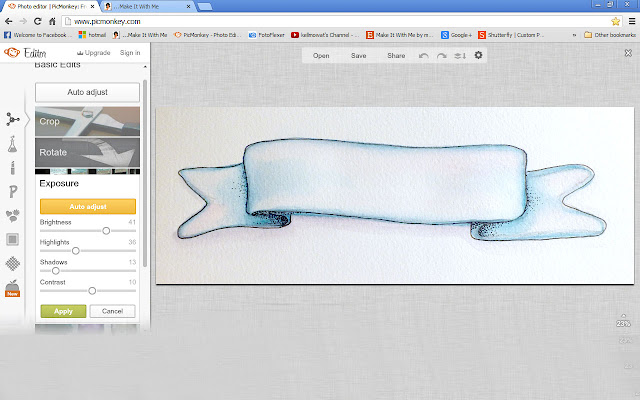Open the Overlays hearts icon

(13, 216)
